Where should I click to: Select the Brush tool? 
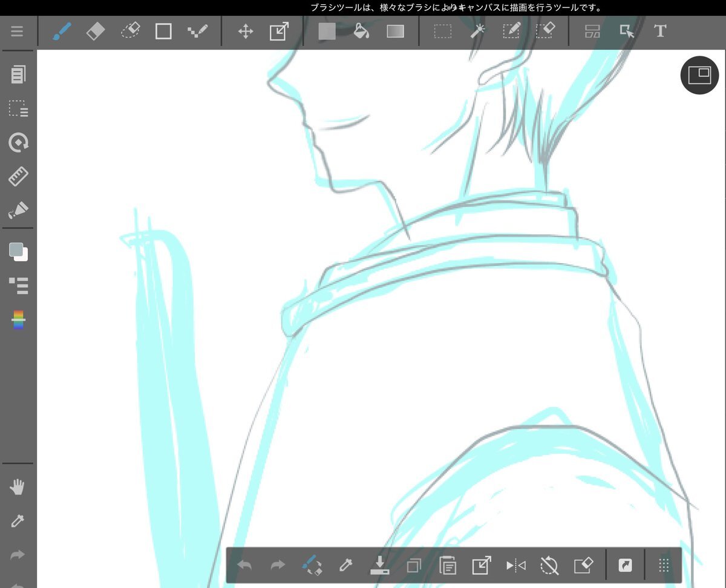(x=62, y=31)
